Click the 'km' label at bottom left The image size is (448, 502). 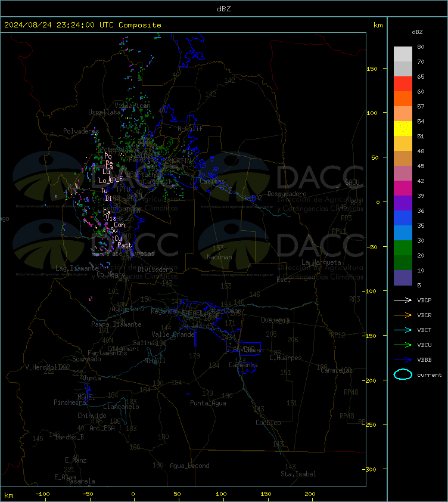tap(9, 495)
